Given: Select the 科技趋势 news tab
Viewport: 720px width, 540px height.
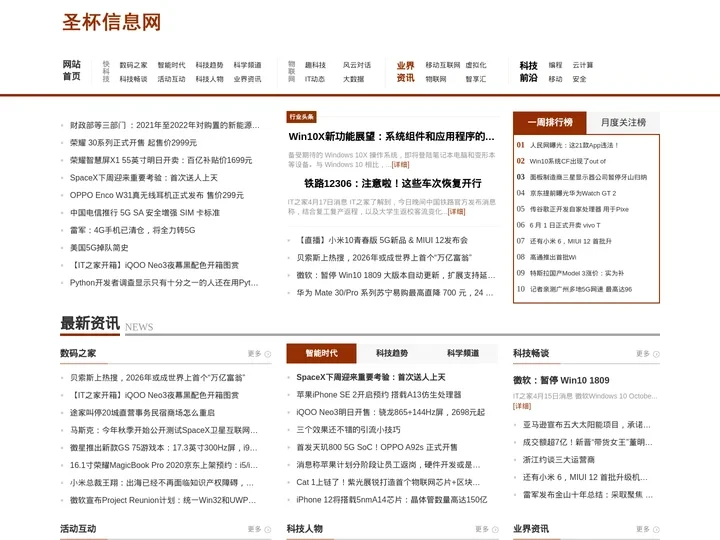Looking at the screenshot, I should tap(392, 353).
